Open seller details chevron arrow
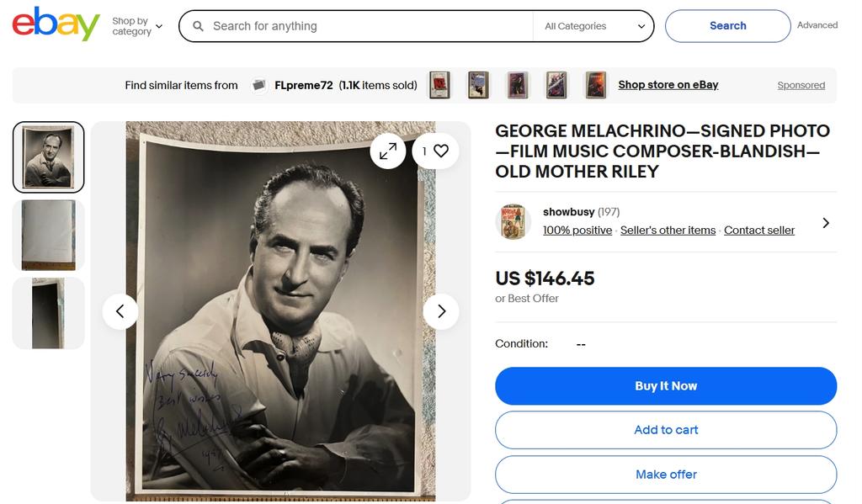 [x=825, y=223]
